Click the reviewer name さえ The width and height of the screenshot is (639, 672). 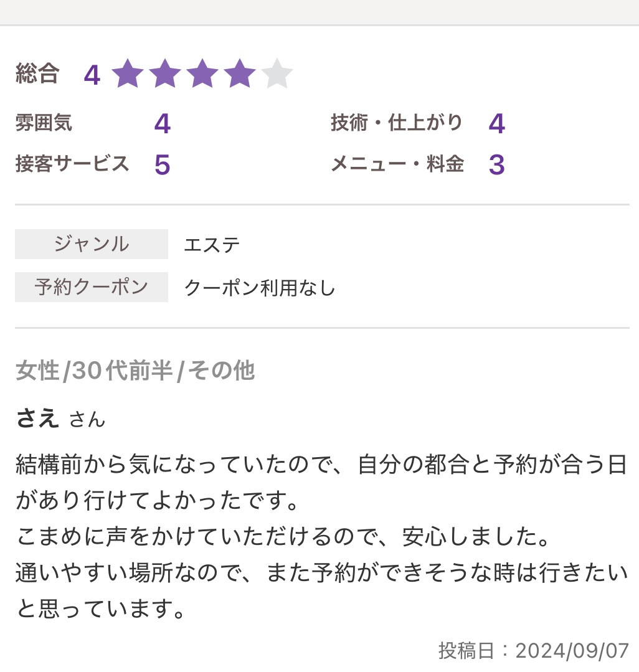(x=37, y=418)
